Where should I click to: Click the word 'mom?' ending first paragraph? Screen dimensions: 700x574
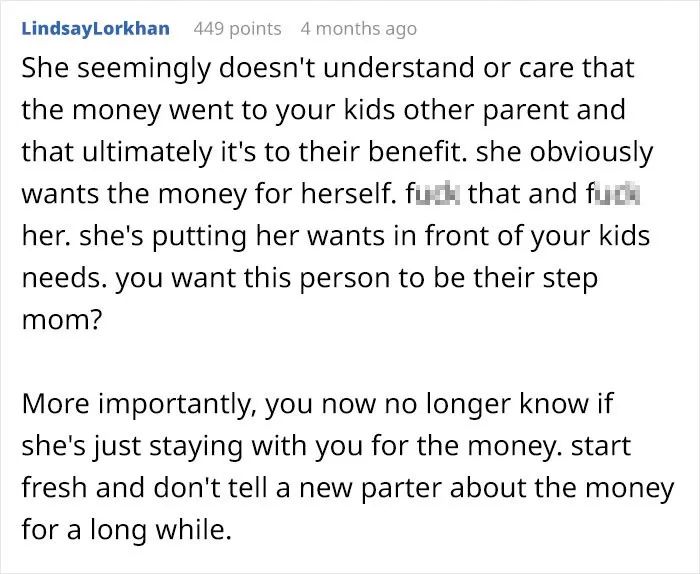point(62,320)
